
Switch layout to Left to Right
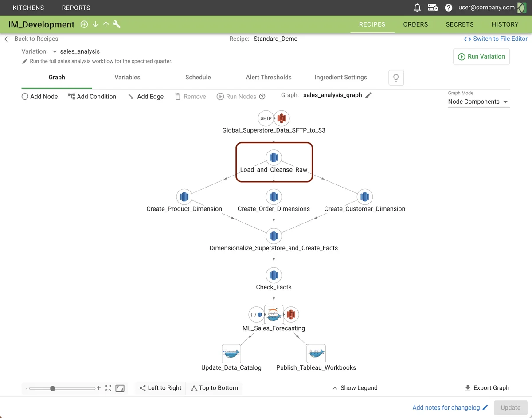tap(160, 388)
